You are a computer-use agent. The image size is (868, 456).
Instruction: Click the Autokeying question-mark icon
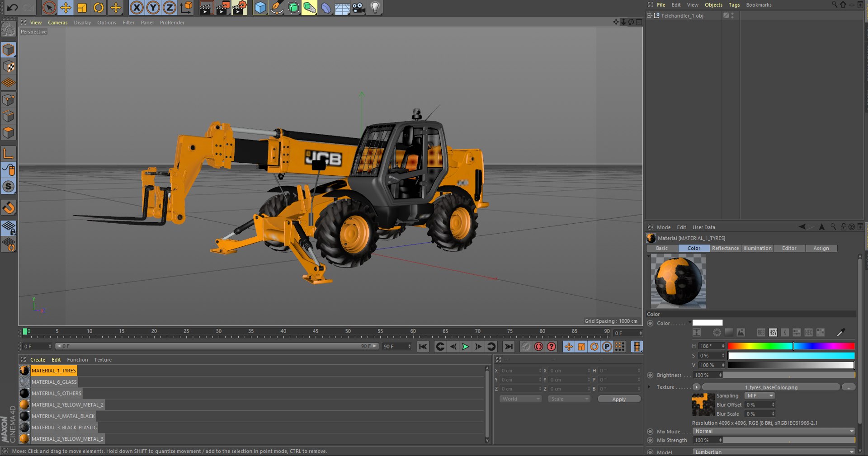(552, 347)
